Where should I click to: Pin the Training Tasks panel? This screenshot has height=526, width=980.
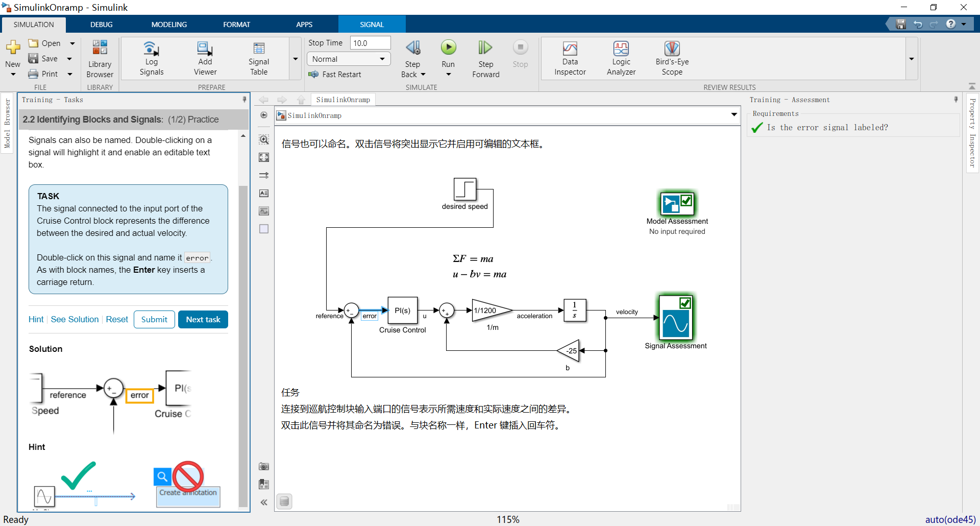coord(244,99)
